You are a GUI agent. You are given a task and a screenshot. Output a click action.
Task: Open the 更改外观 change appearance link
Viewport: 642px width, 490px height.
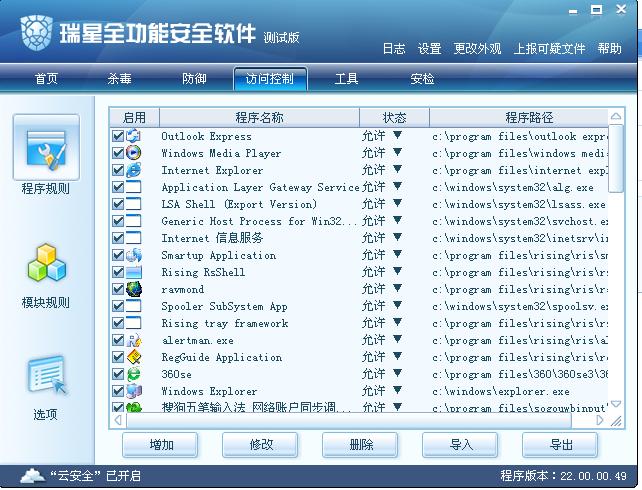click(477, 49)
